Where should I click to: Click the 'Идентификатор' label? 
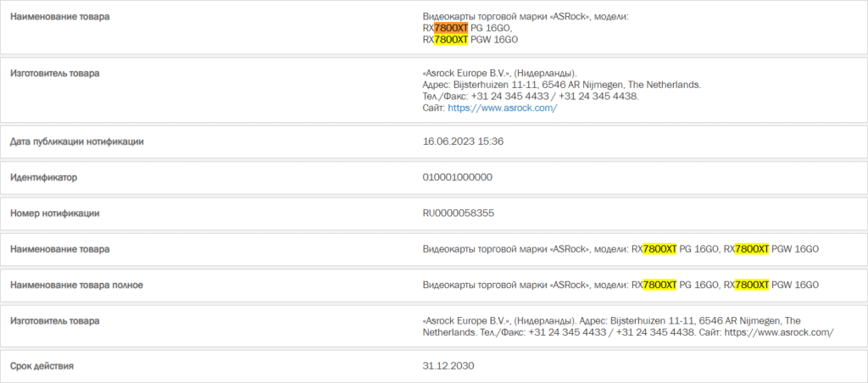pos(44,178)
